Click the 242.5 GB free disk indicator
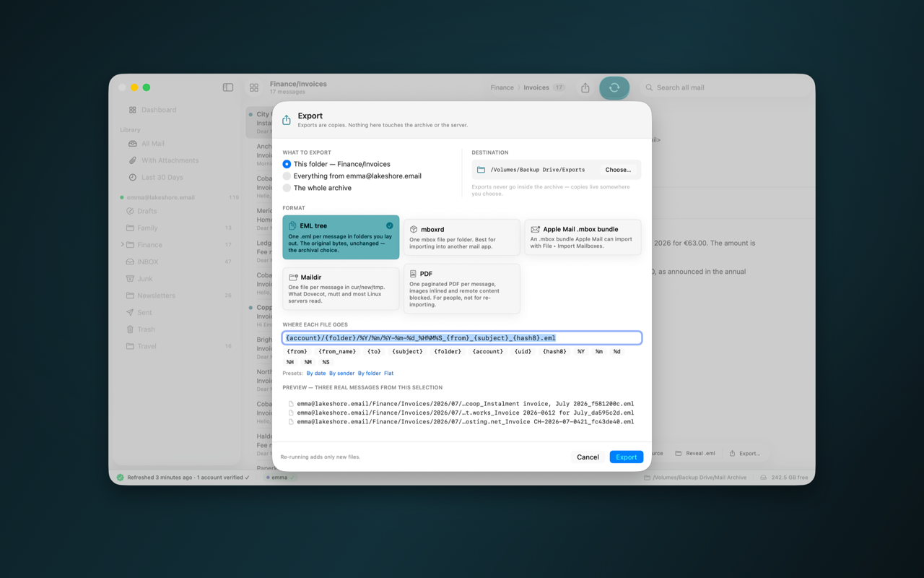The image size is (924, 578). [784, 478]
